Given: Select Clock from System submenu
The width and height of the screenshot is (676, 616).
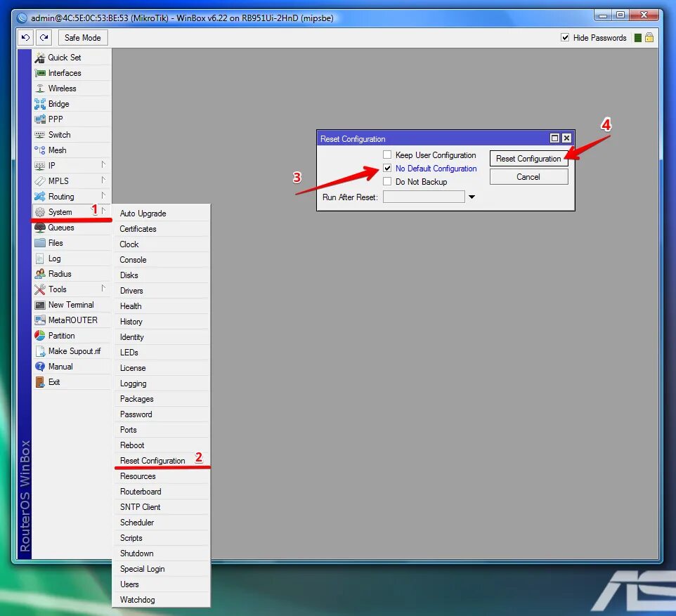Looking at the screenshot, I should 161,244.
